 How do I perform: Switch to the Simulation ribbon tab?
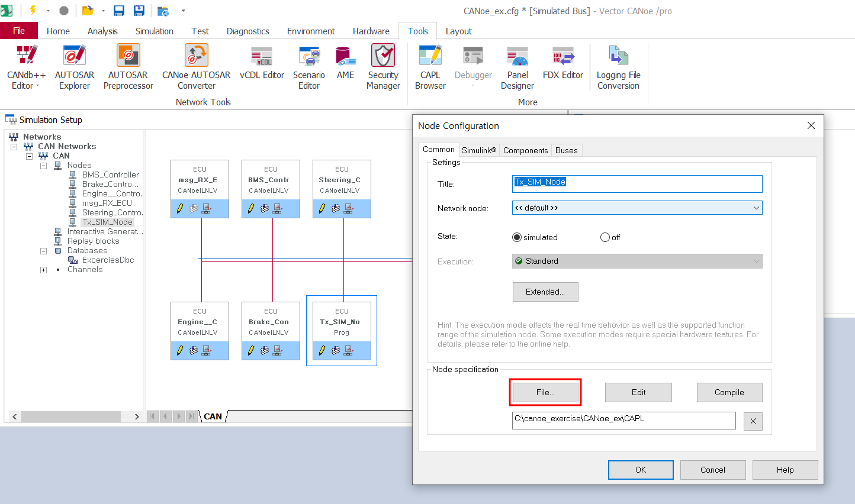click(x=155, y=31)
